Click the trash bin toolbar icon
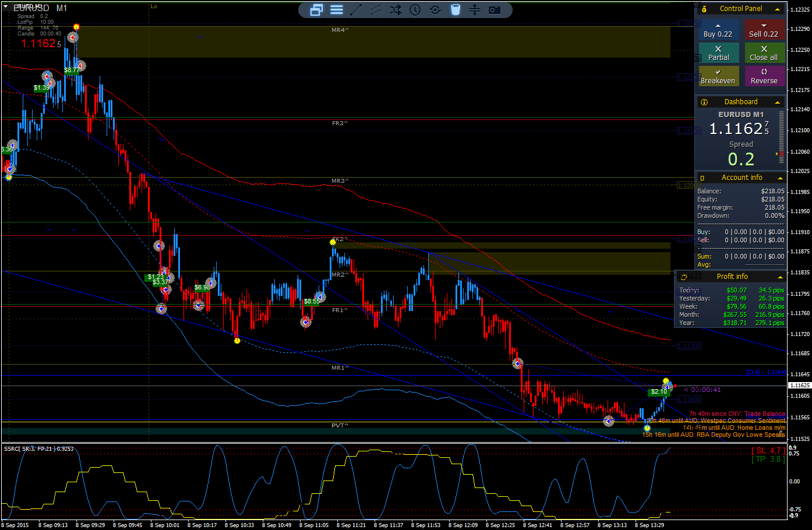 (456, 10)
